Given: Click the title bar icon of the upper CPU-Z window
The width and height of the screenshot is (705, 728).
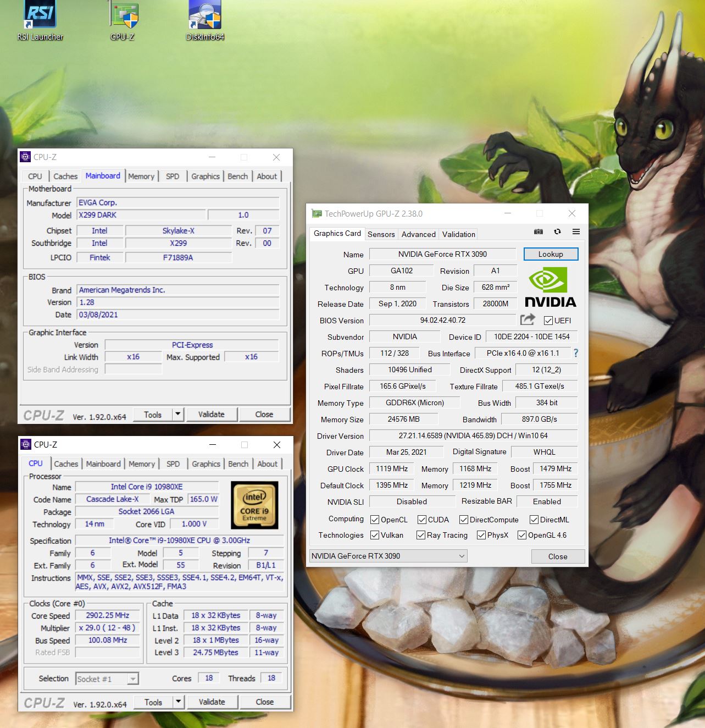Looking at the screenshot, I should (x=25, y=157).
